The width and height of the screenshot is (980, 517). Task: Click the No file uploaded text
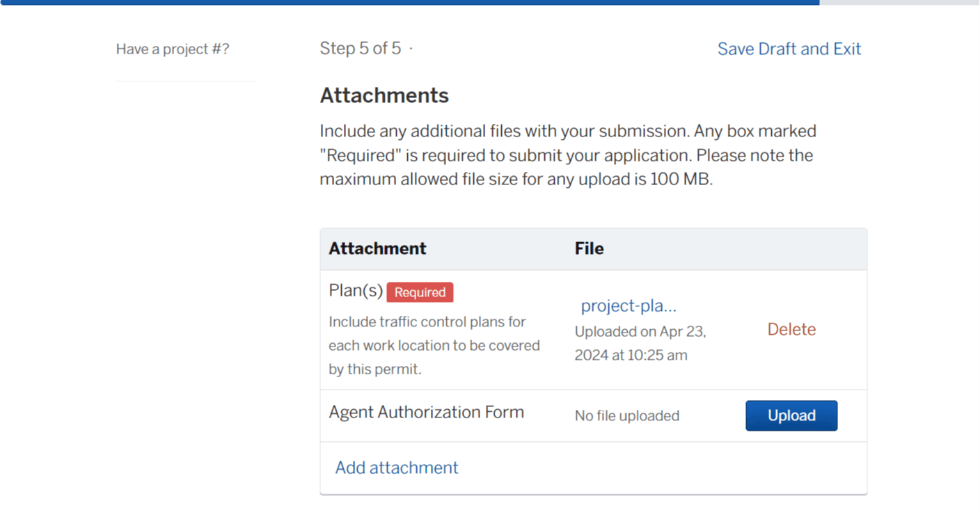[x=626, y=415]
